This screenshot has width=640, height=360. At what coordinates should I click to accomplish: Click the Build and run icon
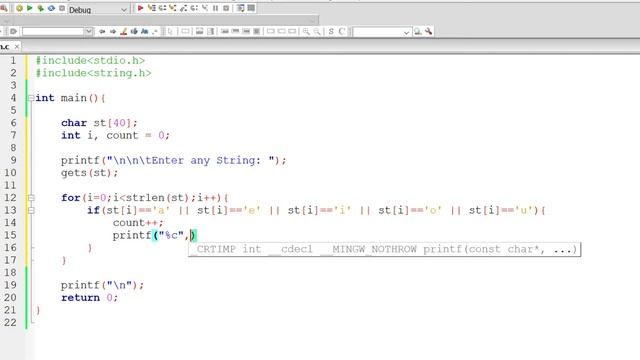40,8
